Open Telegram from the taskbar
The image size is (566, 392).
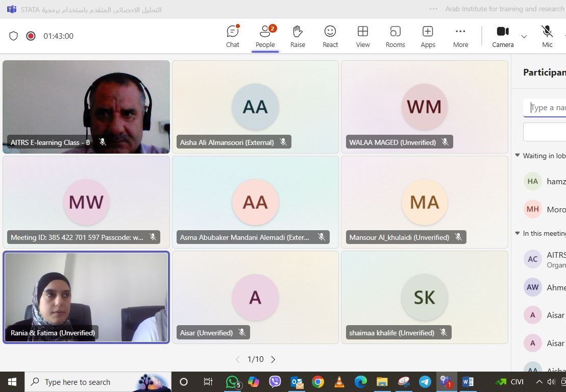pos(425,382)
